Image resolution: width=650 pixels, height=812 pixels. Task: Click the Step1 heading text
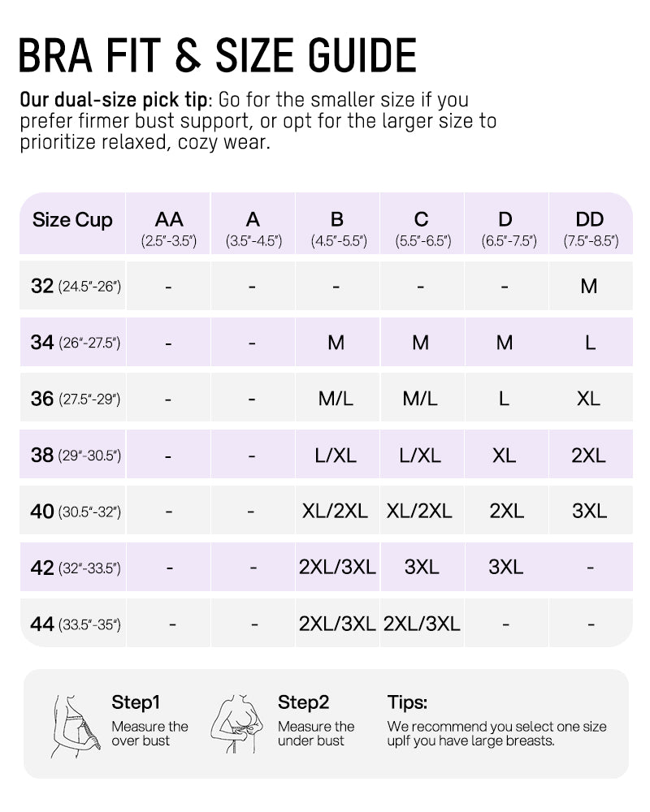pyautogui.click(x=136, y=702)
